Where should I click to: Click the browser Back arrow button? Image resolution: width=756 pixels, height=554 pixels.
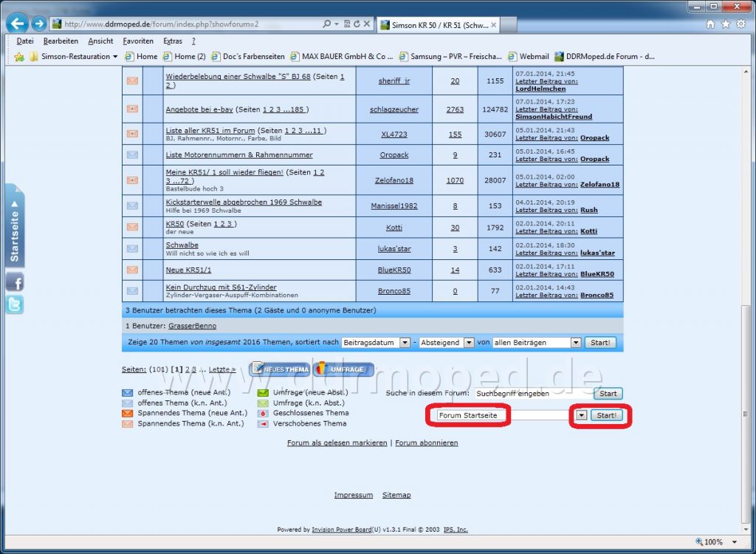pyautogui.click(x=17, y=23)
